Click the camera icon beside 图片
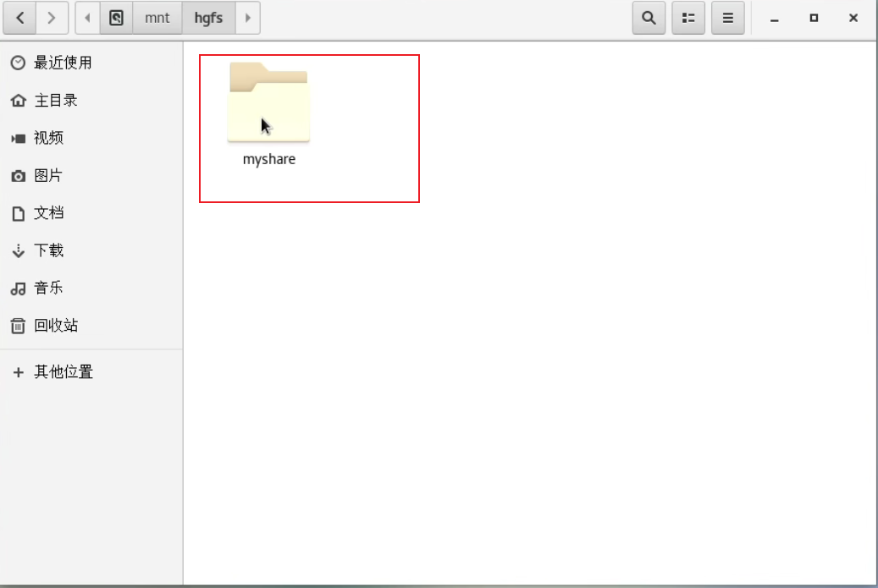This screenshot has height=588, width=878. pyautogui.click(x=18, y=176)
